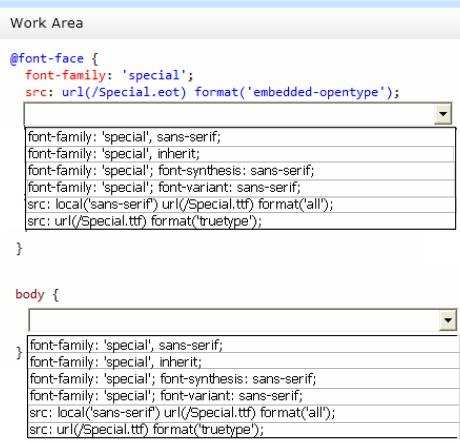Image resolution: width=460 pixels, height=442 pixels.
Task: Click the Work Area header label
Action: click(47, 23)
